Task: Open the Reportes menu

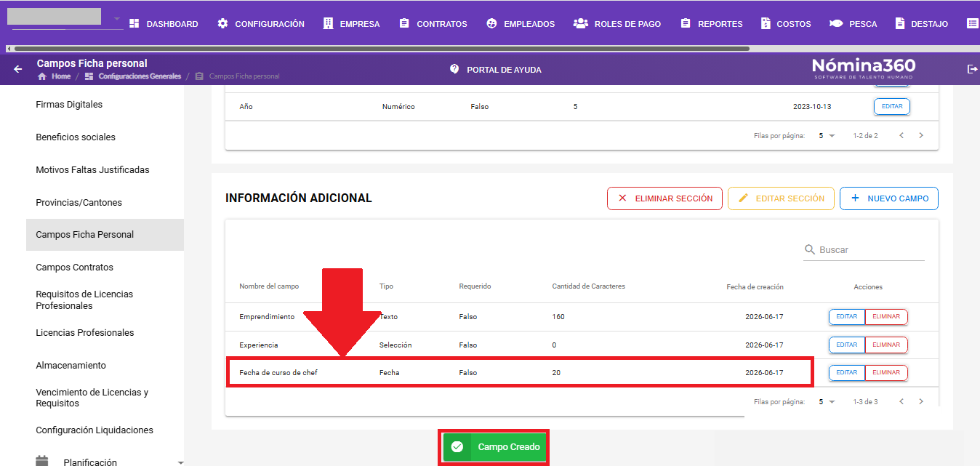Action: coord(712,24)
